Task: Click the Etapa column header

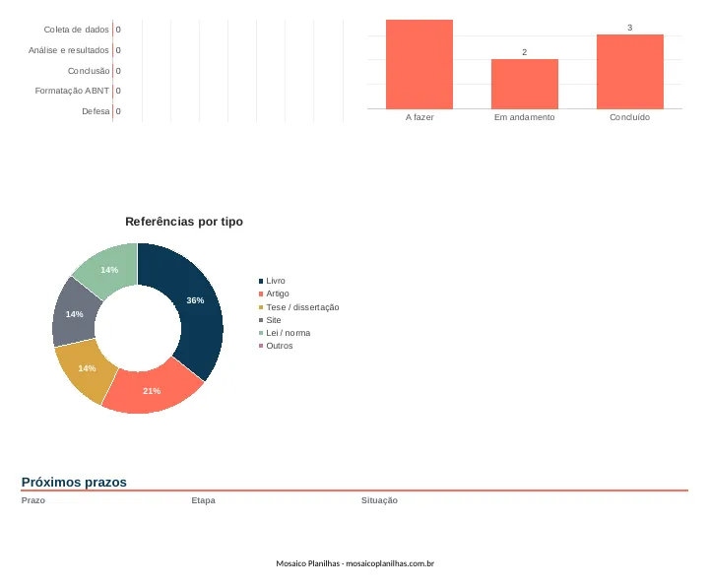Action: pyautogui.click(x=203, y=500)
